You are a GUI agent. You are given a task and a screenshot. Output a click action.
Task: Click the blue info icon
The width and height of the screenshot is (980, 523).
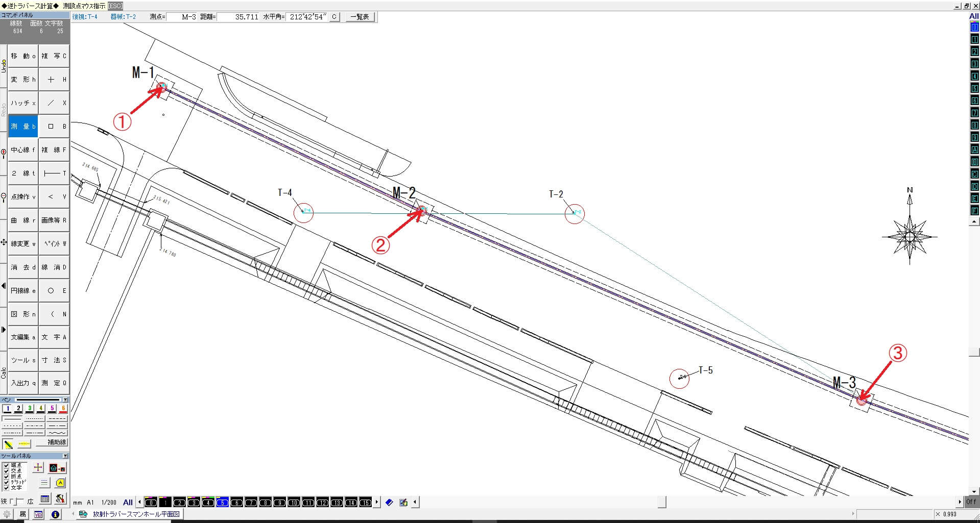point(55,514)
